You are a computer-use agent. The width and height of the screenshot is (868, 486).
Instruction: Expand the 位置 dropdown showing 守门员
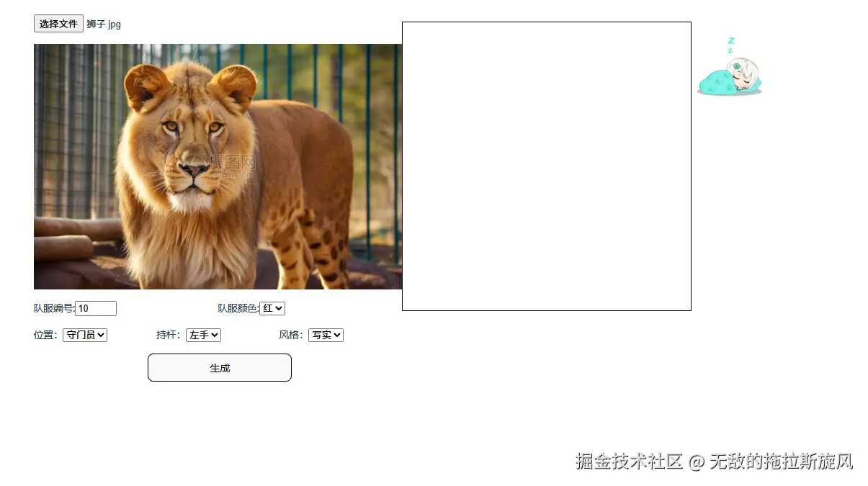(x=85, y=335)
